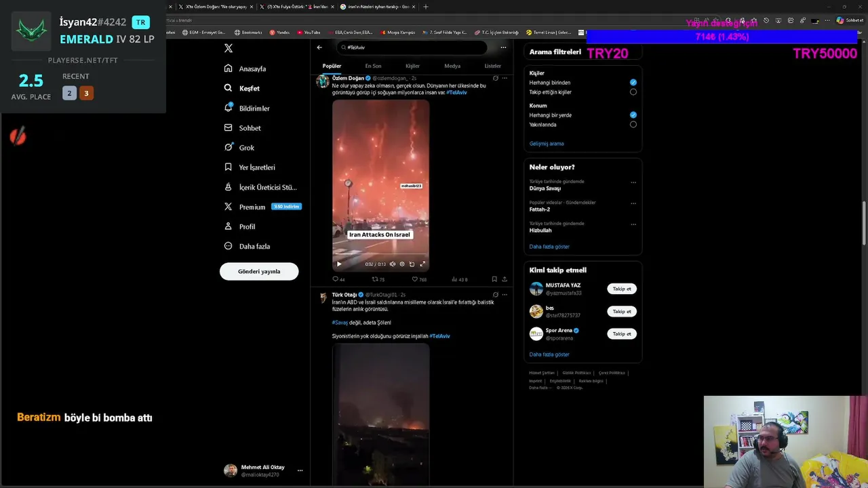The width and height of the screenshot is (868, 488).
Task: Click the #TelAviv search field
Action: [x=412, y=47]
